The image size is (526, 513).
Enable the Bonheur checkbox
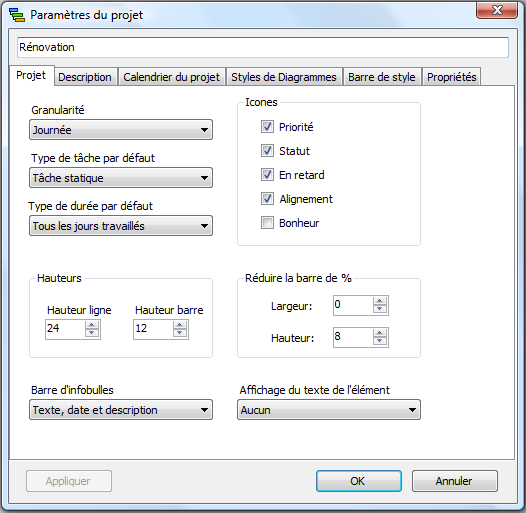click(267, 223)
